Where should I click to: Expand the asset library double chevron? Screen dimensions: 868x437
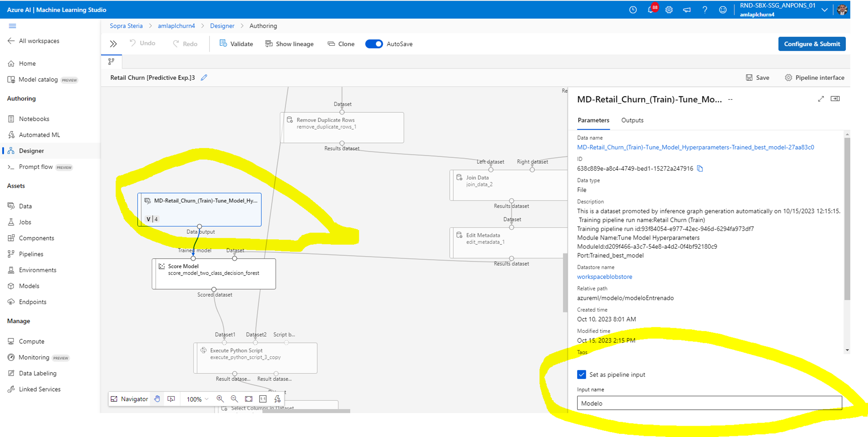click(113, 44)
